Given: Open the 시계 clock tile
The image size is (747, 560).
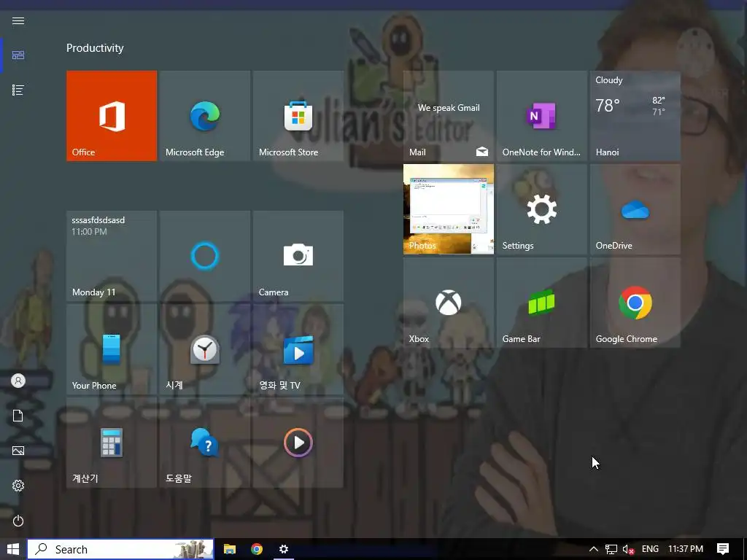Looking at the screenshot, I should 205,349.
